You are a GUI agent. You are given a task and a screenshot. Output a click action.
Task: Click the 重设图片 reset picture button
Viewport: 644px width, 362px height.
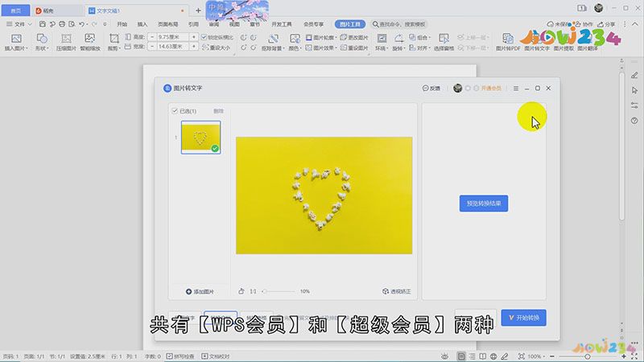(x=354, y=48)
